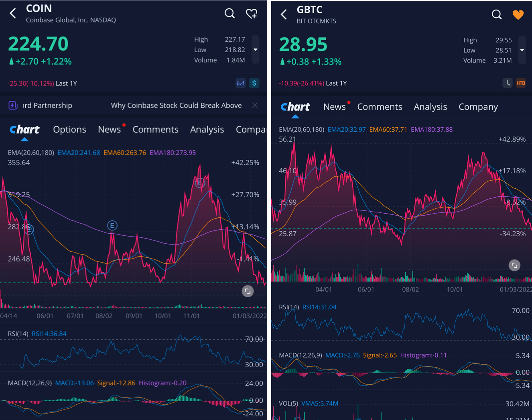The image size is (532, 420).
Task: Tap the COIN price 224.70
Action: pos(39,44)
